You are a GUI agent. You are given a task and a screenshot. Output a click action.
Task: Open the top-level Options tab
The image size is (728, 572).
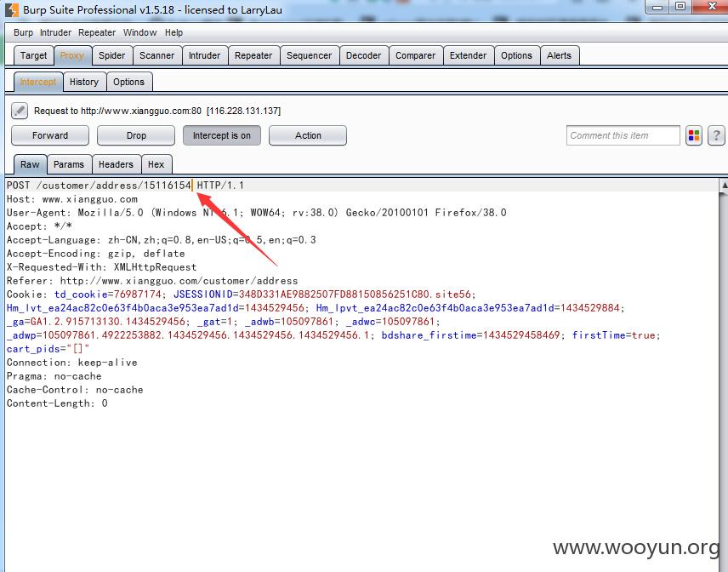[516, 55]
